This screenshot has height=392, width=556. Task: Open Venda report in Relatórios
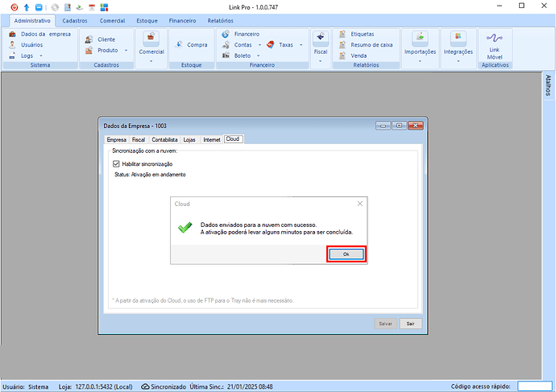tap(359, 56)
